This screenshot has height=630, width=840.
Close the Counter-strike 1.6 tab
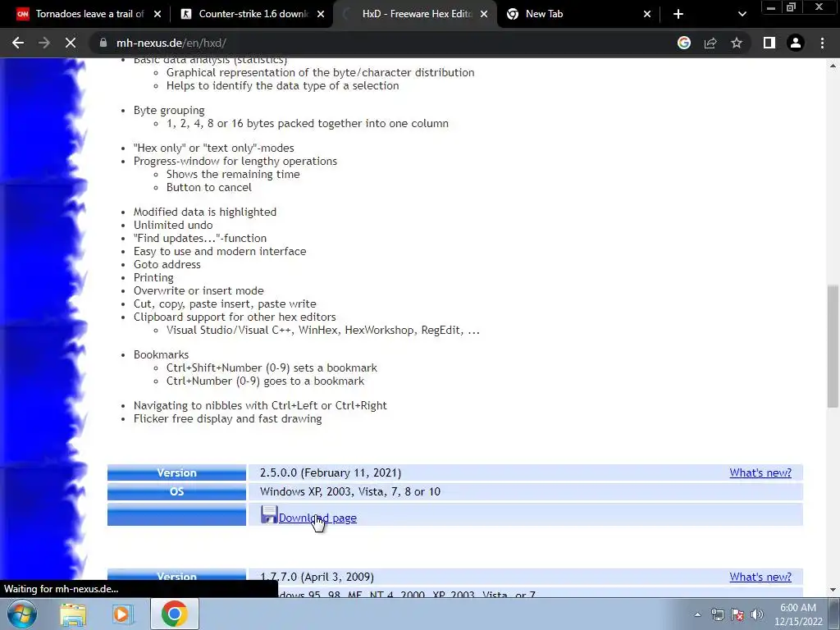point(321,14)
